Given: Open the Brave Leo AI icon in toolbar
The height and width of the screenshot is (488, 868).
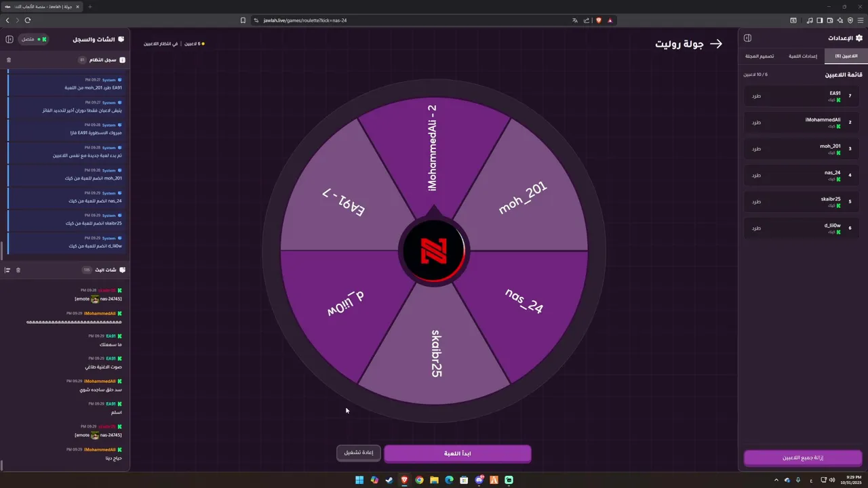Looking at the screenshot, I should coord(840,20).
